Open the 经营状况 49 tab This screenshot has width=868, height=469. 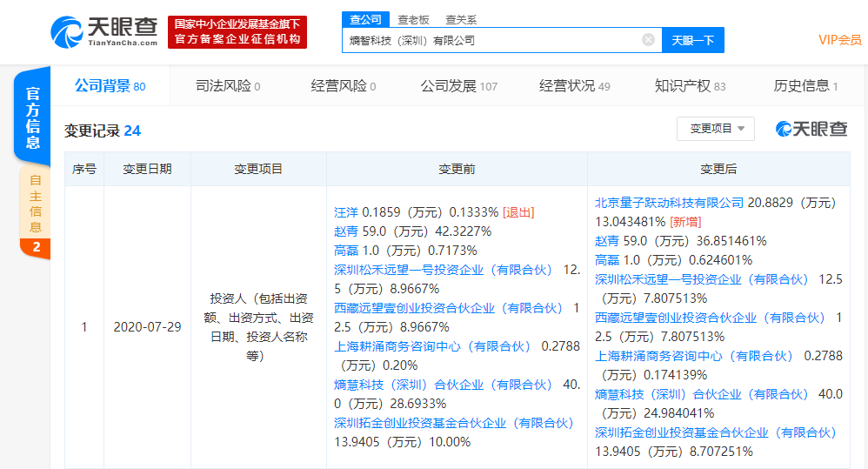coord(575,86)
